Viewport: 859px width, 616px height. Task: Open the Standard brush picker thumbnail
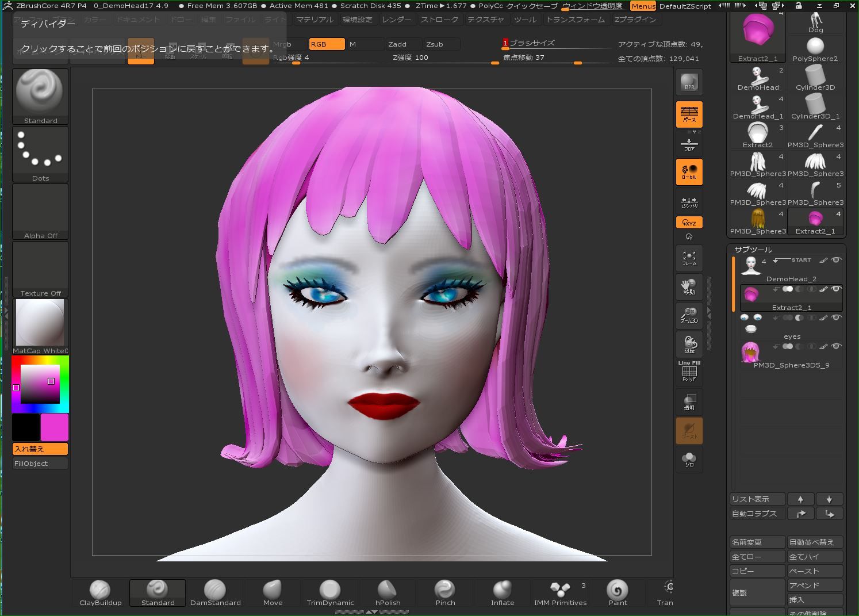pos(40,96)
